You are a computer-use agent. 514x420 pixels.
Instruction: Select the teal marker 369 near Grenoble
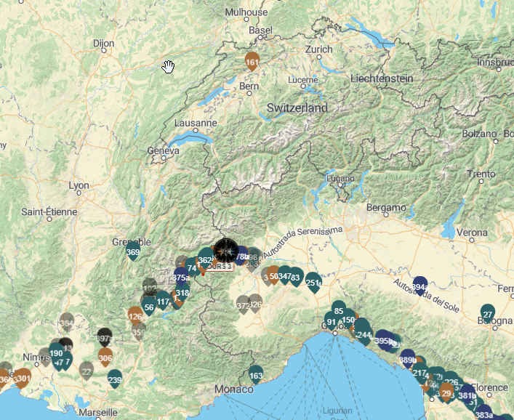pyautogui.click(x=133, y=254)
